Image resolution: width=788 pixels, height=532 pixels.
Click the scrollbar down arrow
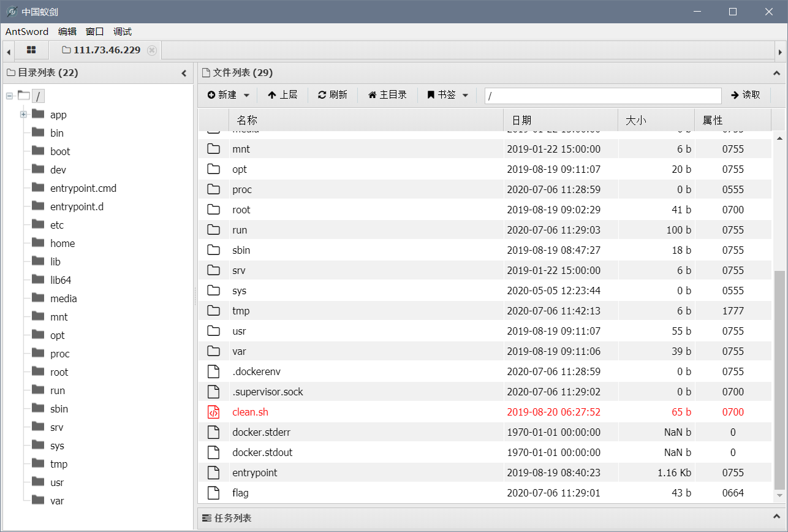[x=779, y=495]
